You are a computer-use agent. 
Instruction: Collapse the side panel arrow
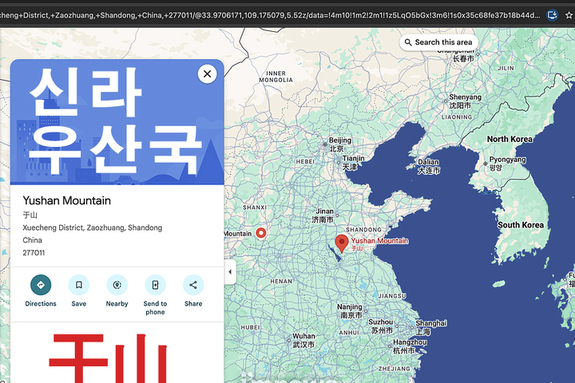[230, 272]
